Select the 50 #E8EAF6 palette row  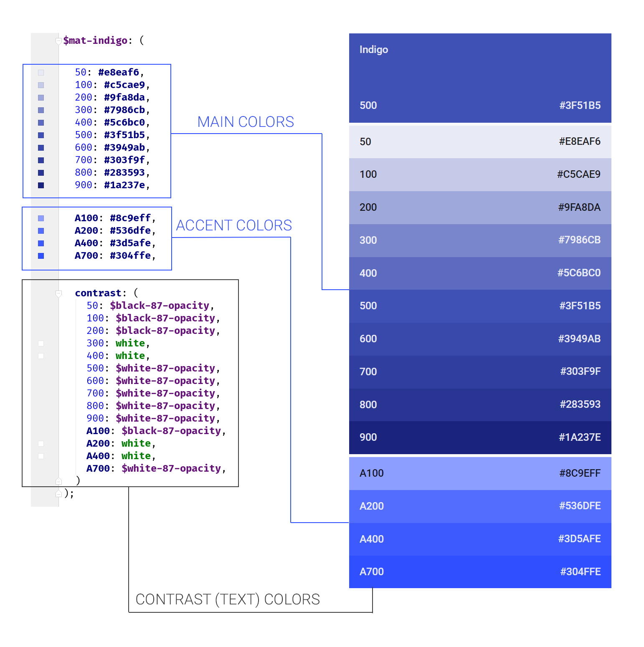[480, 142]
